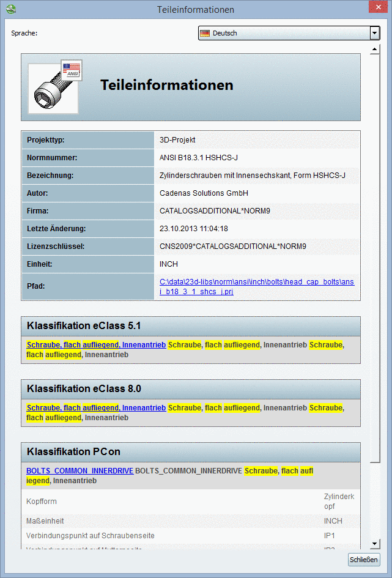Screen dimensions: 392x578
Task: Click the Autor value Cadenas Solutions GmbH
Action: click(x=204, y=193)
